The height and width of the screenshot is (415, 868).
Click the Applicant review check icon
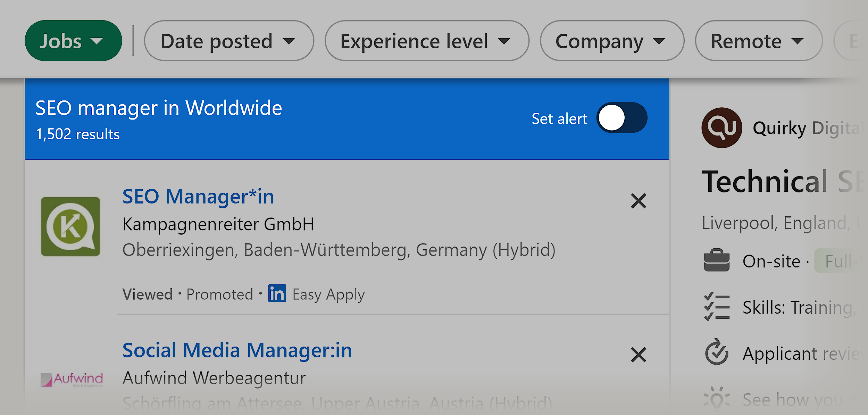717,352
